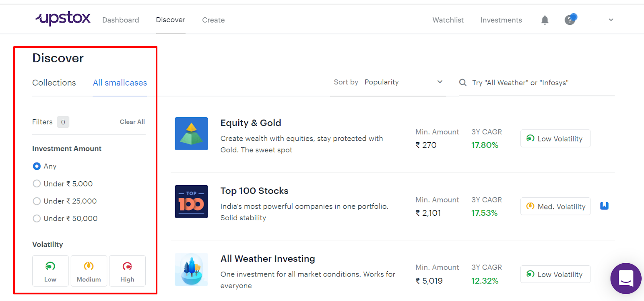644x301 pixels.
Task: Open the help question mark icon
Action: [x=570, y=20]
